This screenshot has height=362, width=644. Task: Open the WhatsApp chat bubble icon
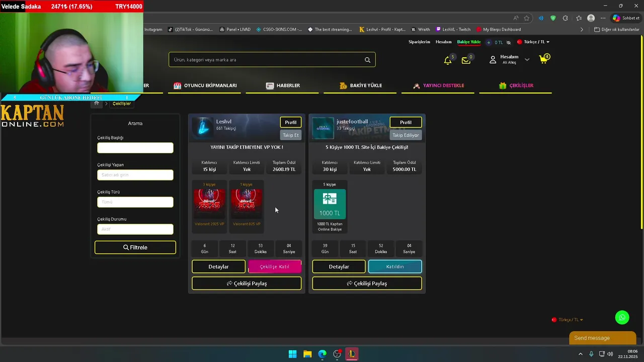(x=622, y=317)
